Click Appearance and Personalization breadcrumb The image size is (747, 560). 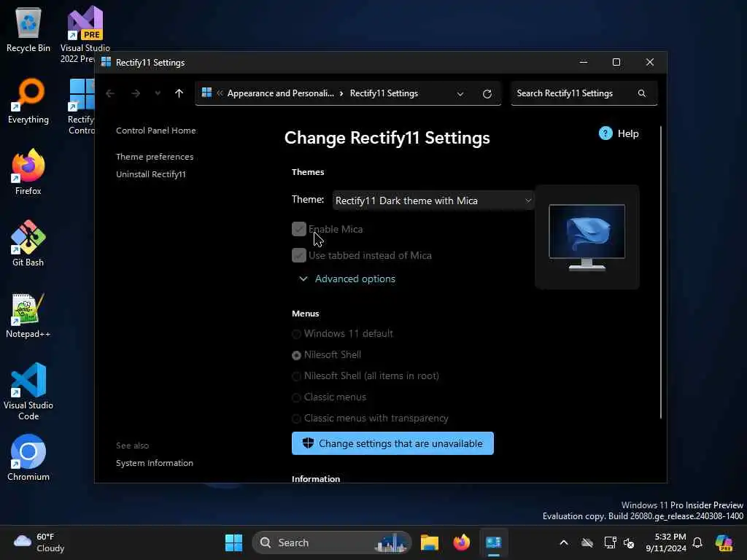pos(281,93)
